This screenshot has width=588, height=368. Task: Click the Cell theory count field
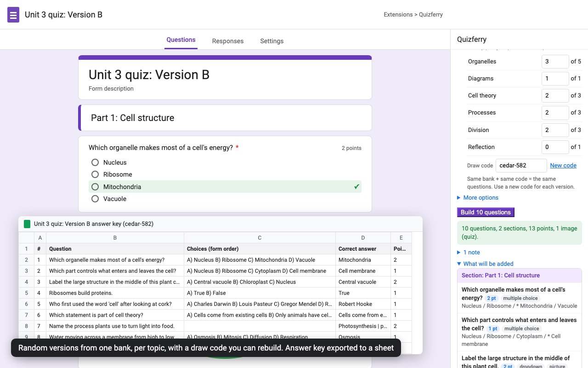[555, 96]
